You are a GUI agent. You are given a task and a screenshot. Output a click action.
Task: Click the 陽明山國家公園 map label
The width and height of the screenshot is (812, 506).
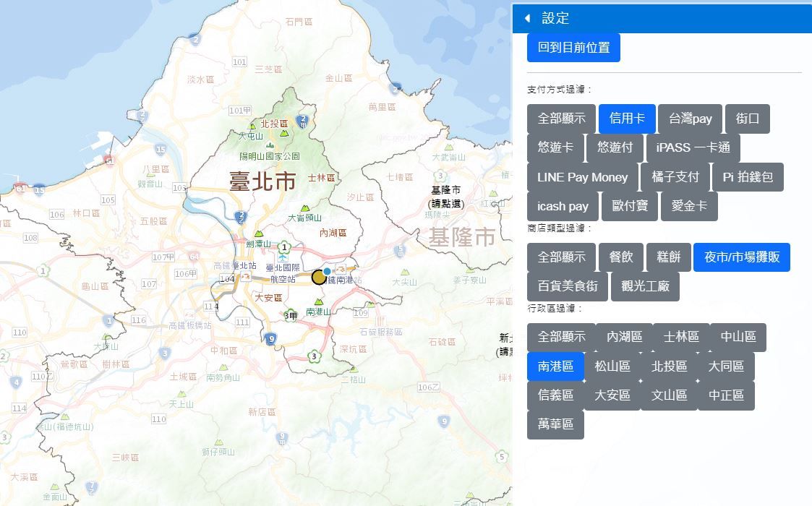point(270,156)
